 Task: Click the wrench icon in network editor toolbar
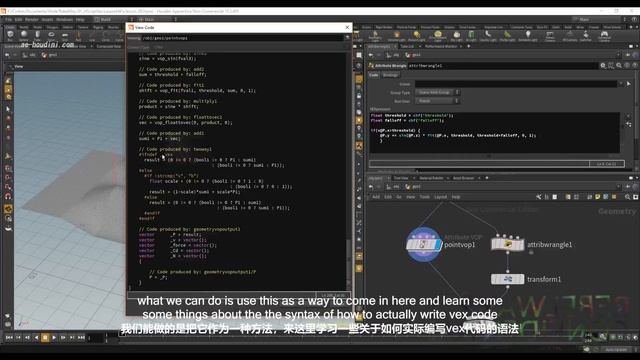[x=539, y=197]
